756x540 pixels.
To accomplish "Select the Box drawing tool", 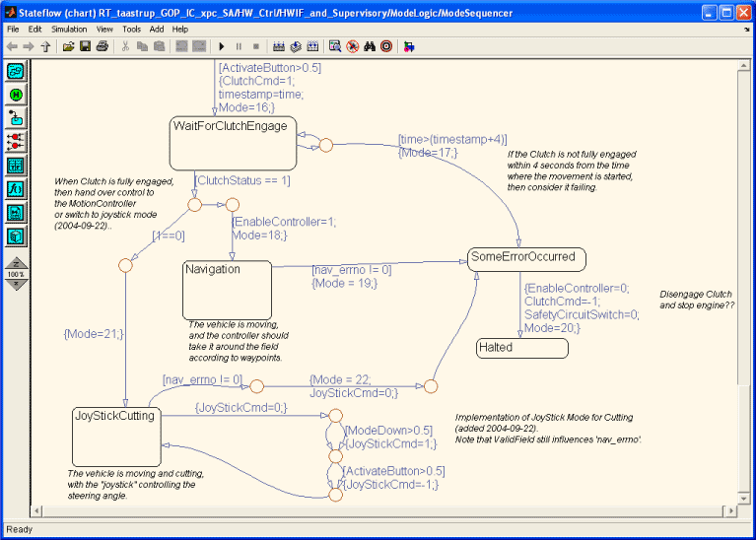I will point(17,236).
